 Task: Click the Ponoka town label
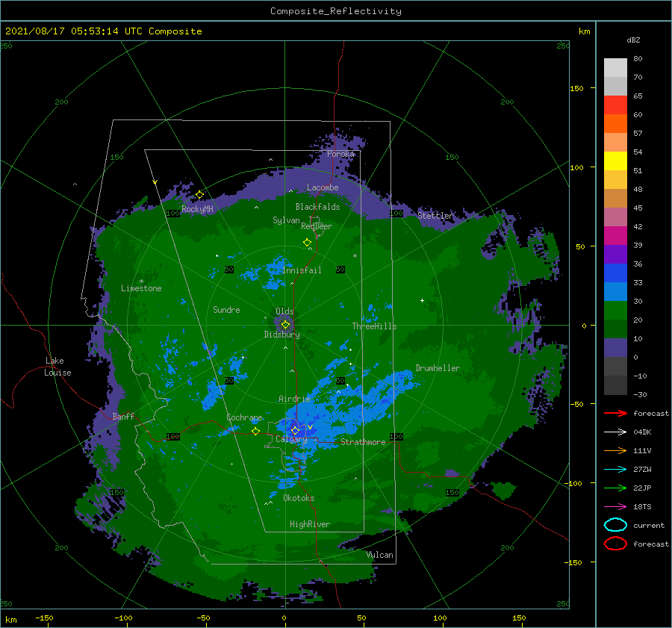click(340, 154)
